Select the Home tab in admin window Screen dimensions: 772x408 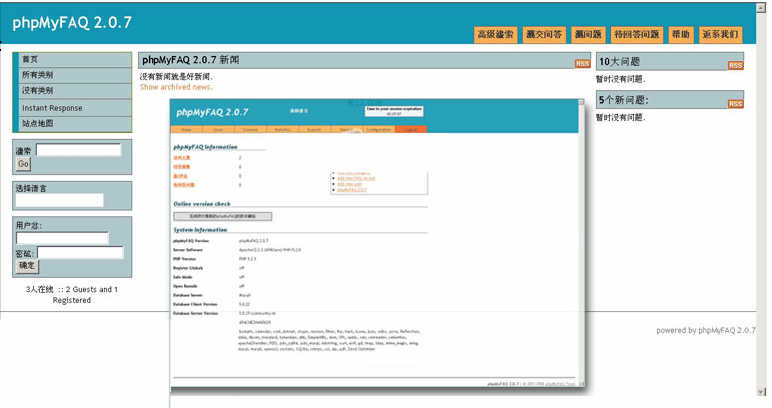[186, 129]
